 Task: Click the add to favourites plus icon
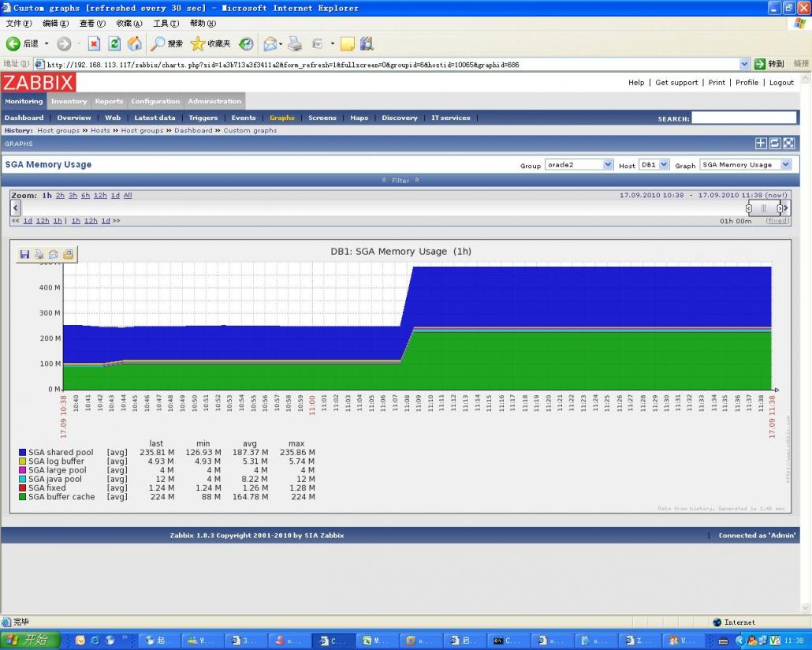(x=761, y=144)
